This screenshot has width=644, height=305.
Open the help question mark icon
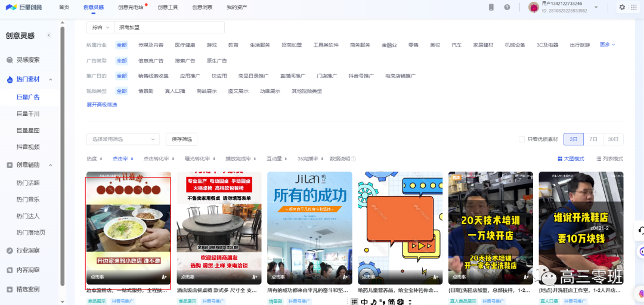tap(507, 7)
